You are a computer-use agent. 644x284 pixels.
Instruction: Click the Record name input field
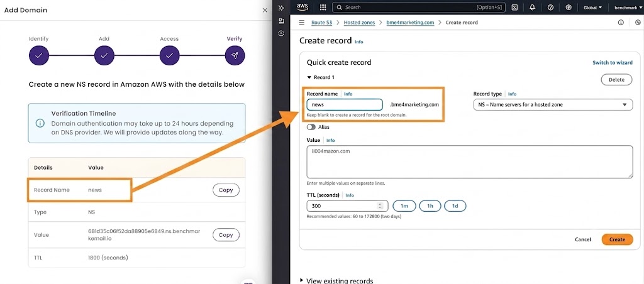pos(345,105)
